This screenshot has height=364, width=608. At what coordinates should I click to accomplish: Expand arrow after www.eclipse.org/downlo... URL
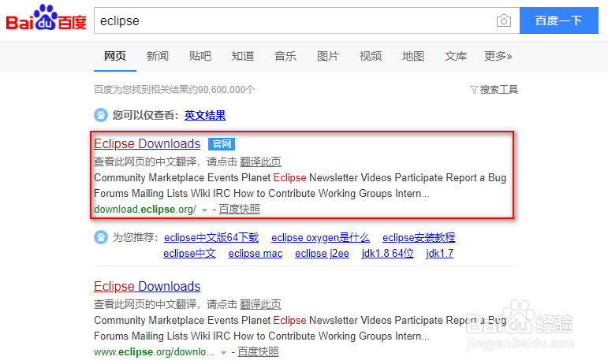tap(223, 352)
